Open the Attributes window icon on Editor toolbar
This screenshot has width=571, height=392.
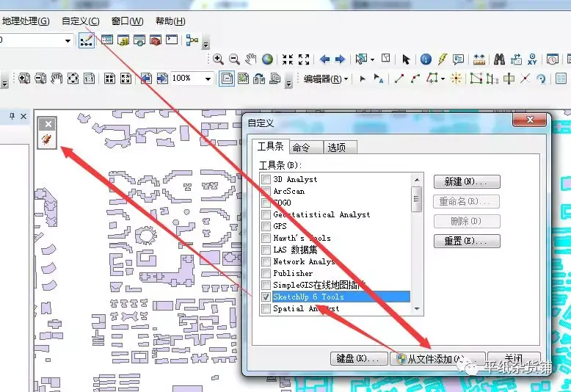click(561, 79)
